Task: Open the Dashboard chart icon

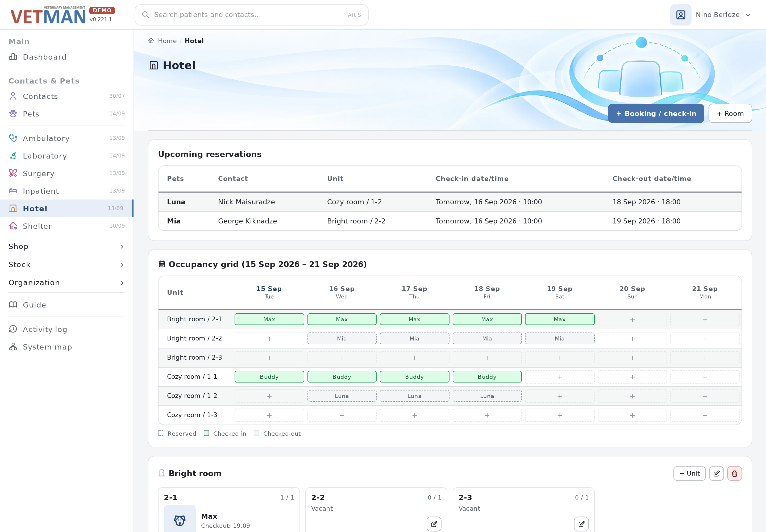Action: click(x=13, y=57)
